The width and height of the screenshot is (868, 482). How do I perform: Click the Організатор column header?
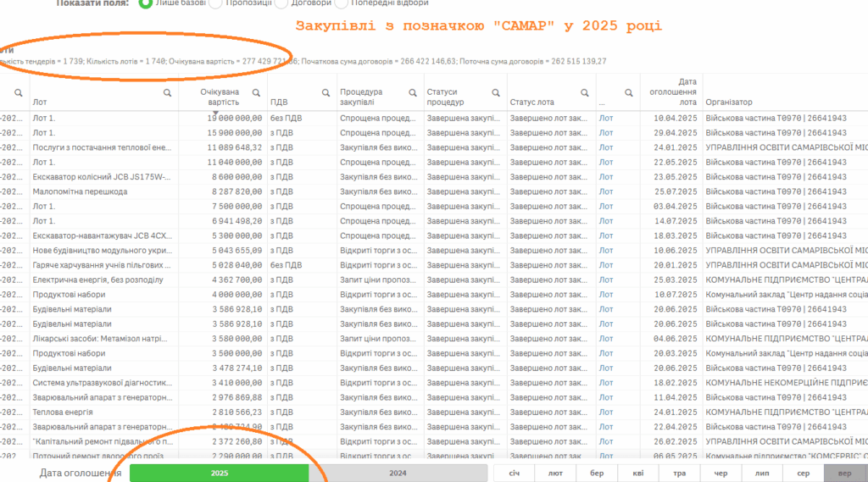(728, 102)
